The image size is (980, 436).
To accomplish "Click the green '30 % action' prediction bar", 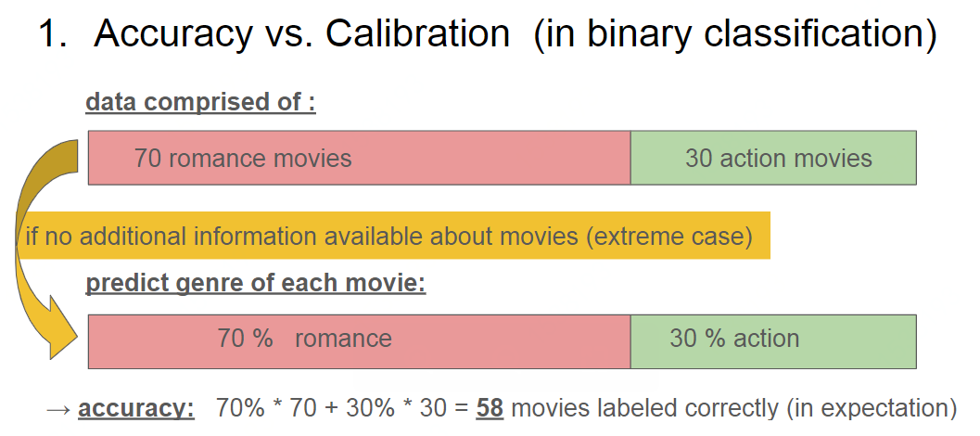I will 773,340.
